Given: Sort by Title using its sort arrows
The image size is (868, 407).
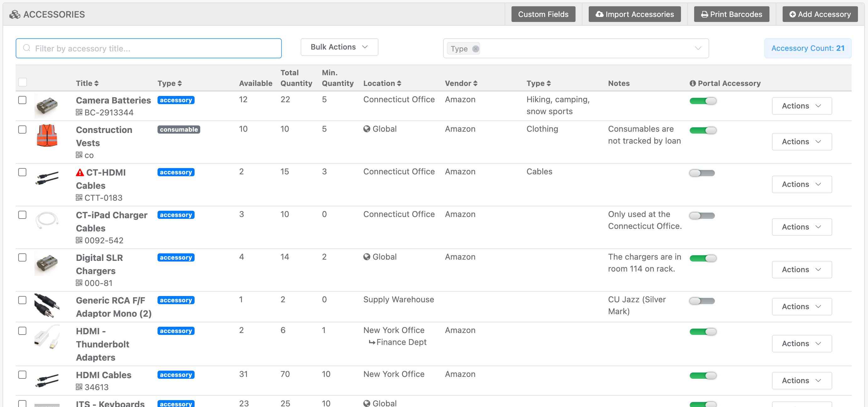Looking at the screenshot, I should [96, 83].
